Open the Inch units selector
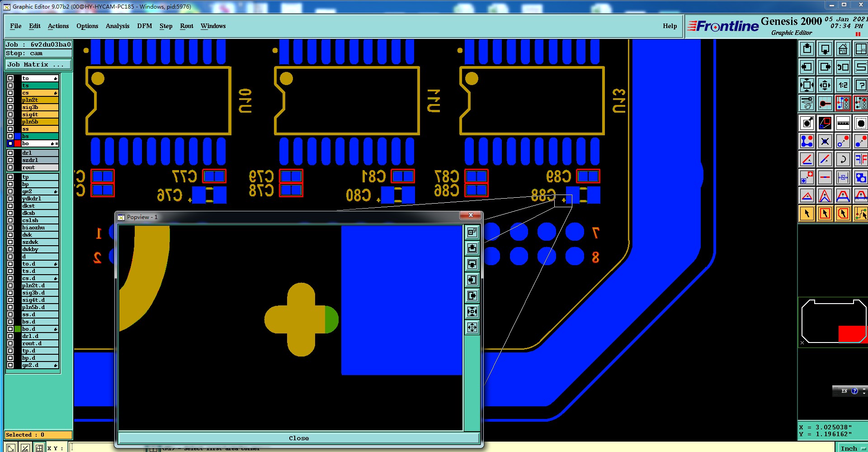The width and height of the screenshot is (868, 452). pyautogui.click(x=852, y=448)
